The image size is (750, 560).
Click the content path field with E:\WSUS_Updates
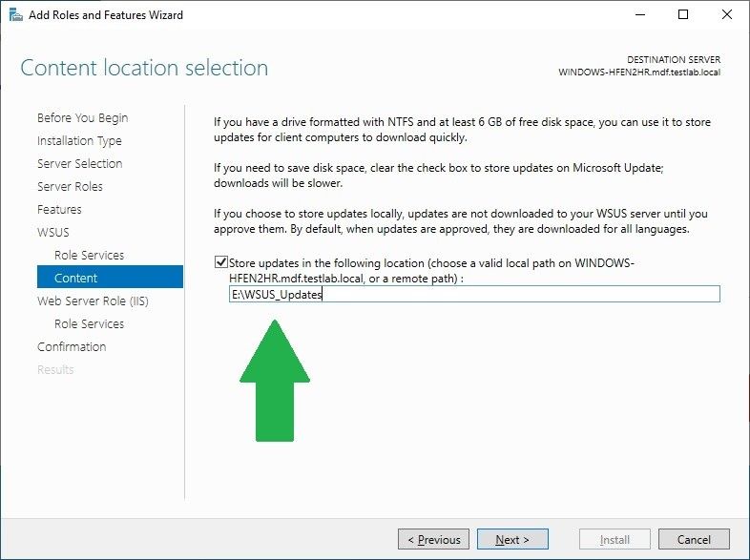(474, 294)
